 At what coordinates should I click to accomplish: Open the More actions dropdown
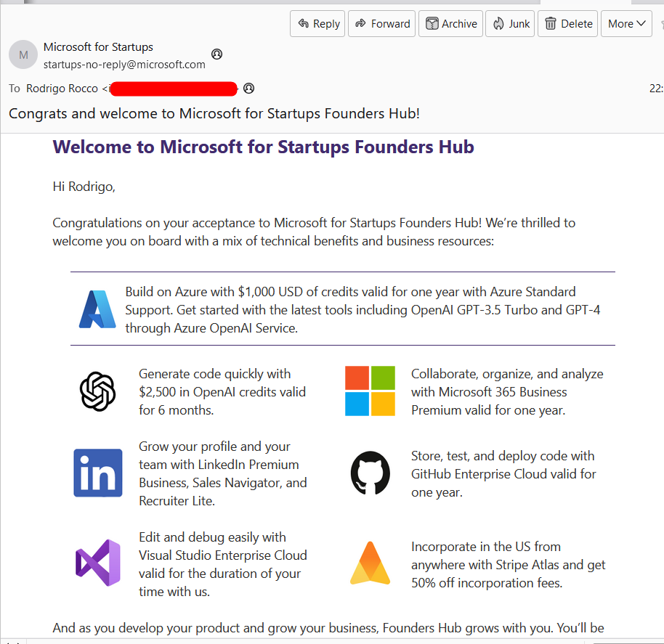(626, 24)
